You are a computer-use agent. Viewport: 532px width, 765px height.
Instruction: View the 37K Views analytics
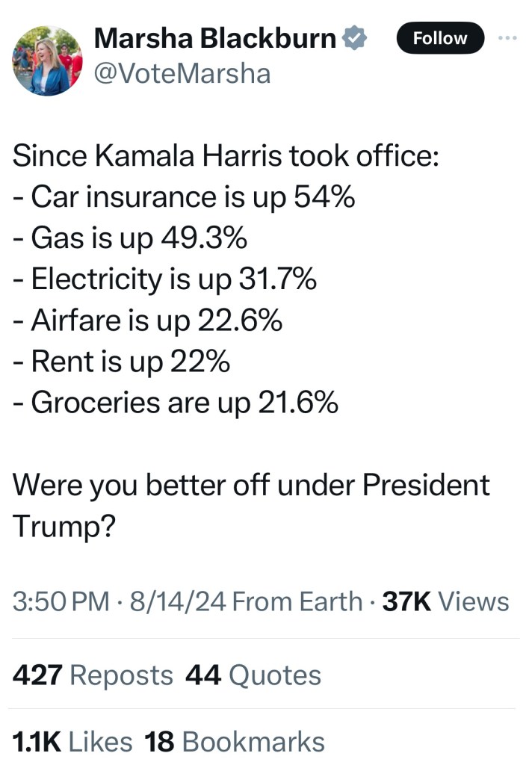(x=446, y=601)
